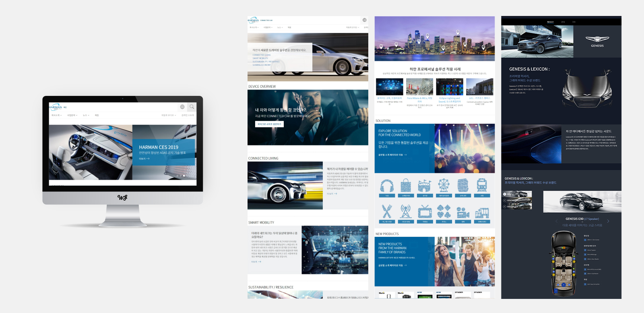Click the HARMAN CES 2019 headline
Image resolution: width=644 pixels, height=313 pixels.
[159, 147]
